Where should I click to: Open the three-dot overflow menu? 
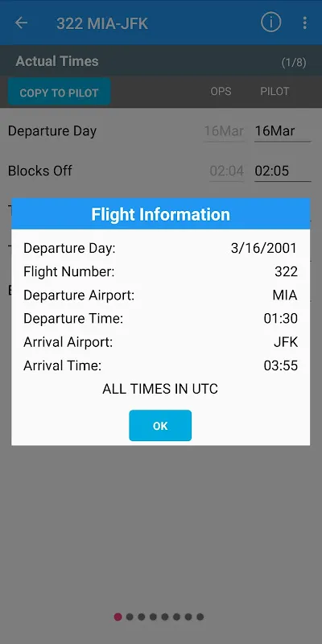coord(304,23)
